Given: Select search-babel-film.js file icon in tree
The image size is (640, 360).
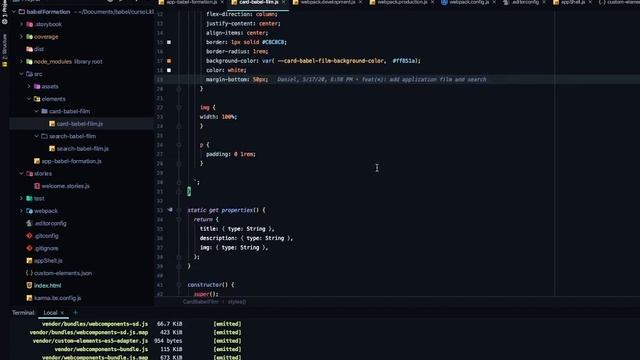Looking at the screenshot, I should coord(52,149).
